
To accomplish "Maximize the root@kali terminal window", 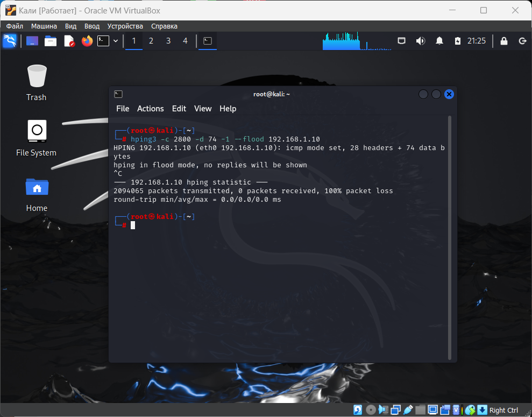I will tap(436, 94).
